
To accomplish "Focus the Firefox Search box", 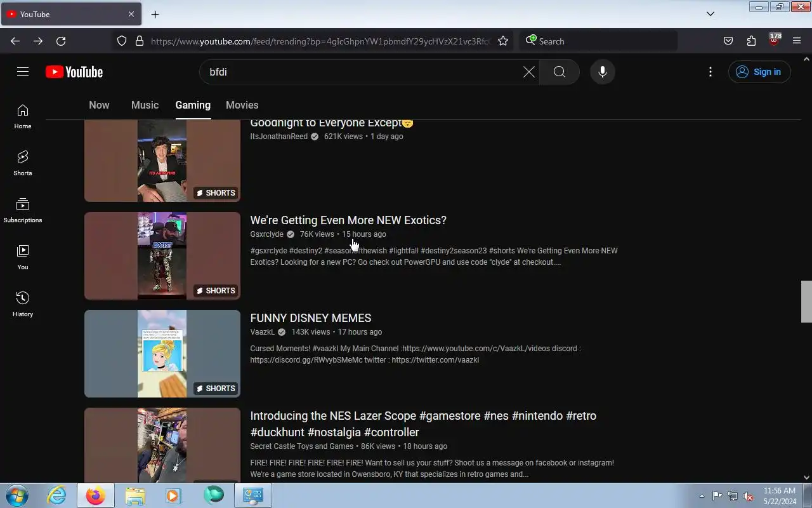I will pyautogui.click(x=599, y=41).
